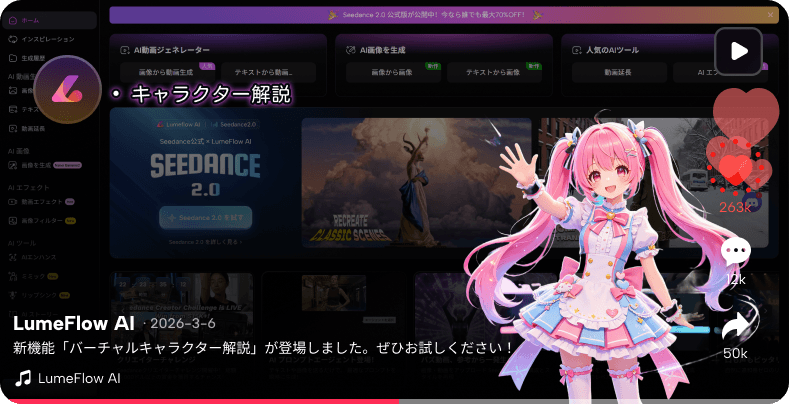Click the 動画延長 sidebar icon
The height and width of the screenshot is (404, 789).
point(13,128)
